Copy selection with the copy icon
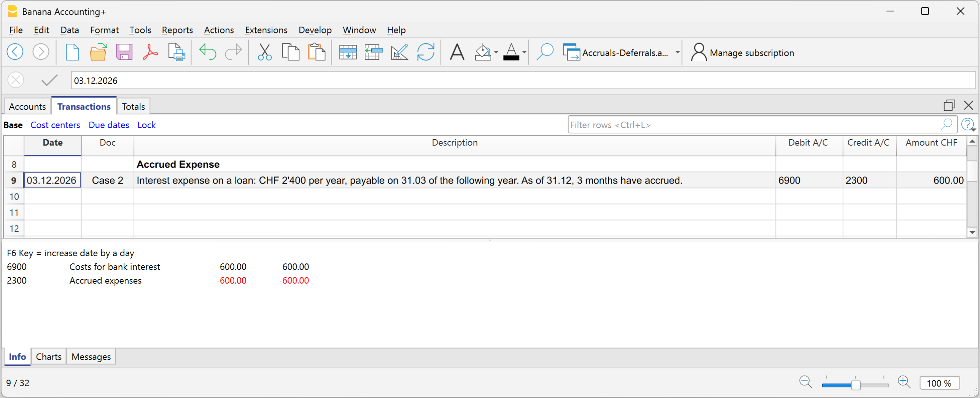This screenshot has height=398, width=980. [290, 52]
